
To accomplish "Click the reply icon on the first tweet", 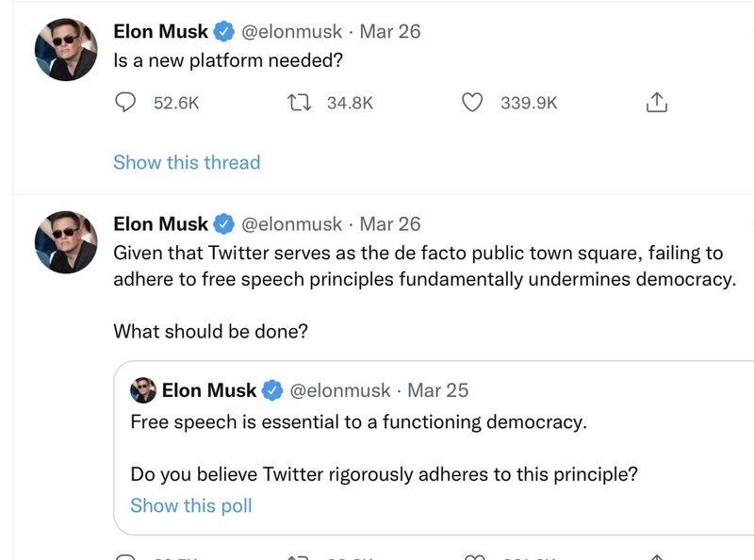I will point(125,102).
